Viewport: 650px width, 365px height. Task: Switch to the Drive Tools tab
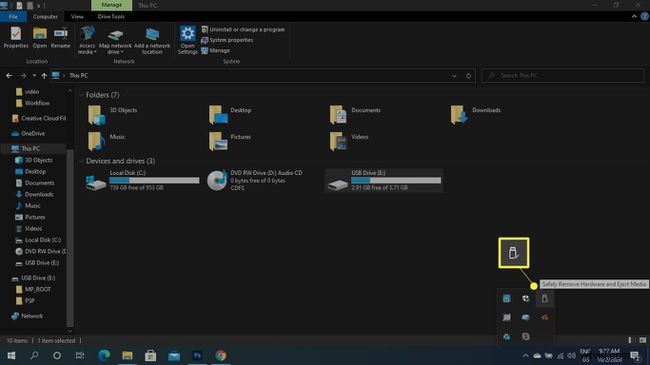(x=111, y=17)
